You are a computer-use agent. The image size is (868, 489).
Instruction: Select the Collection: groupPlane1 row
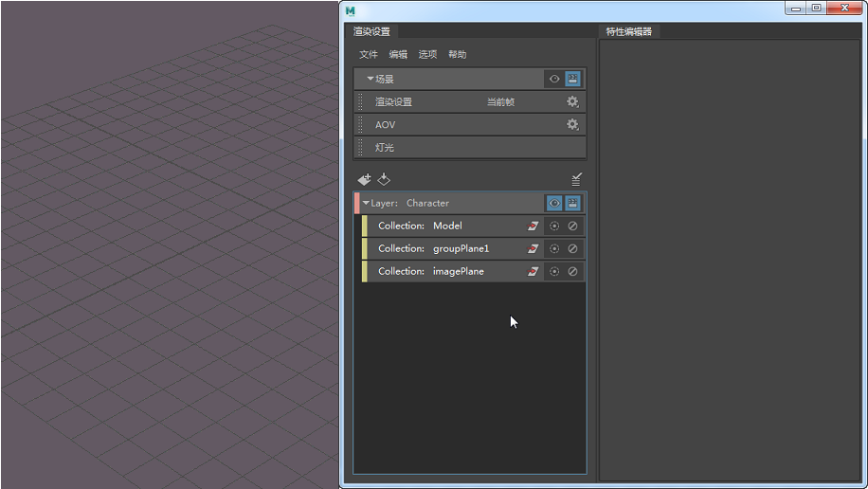(473, 248)
